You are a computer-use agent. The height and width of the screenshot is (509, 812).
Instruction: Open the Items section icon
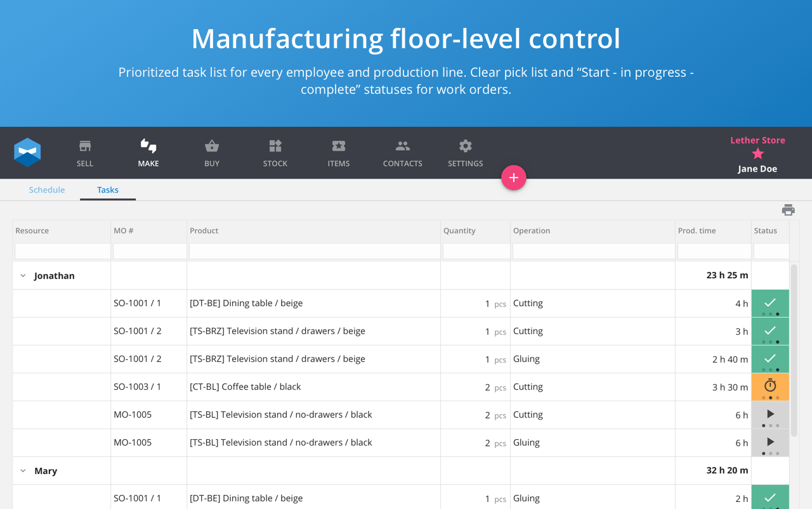coord(339,146)
